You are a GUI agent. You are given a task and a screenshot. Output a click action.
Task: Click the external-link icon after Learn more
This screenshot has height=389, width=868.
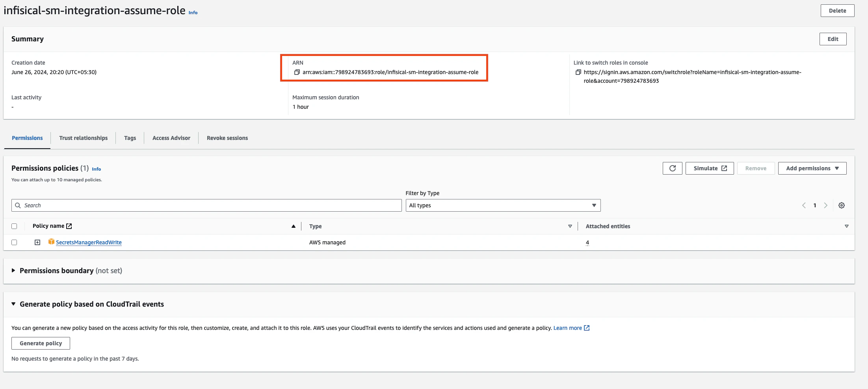(587, 328)
